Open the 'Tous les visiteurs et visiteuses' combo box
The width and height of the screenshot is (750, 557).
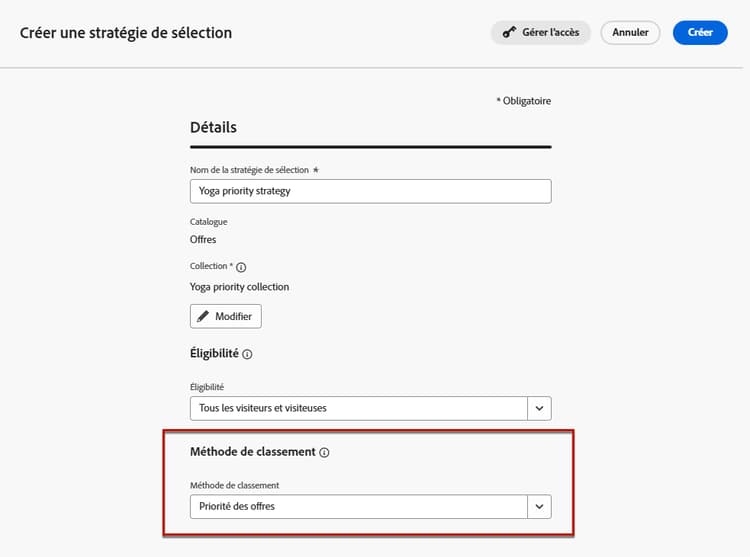pyautogui.click(x=358, y=408)
